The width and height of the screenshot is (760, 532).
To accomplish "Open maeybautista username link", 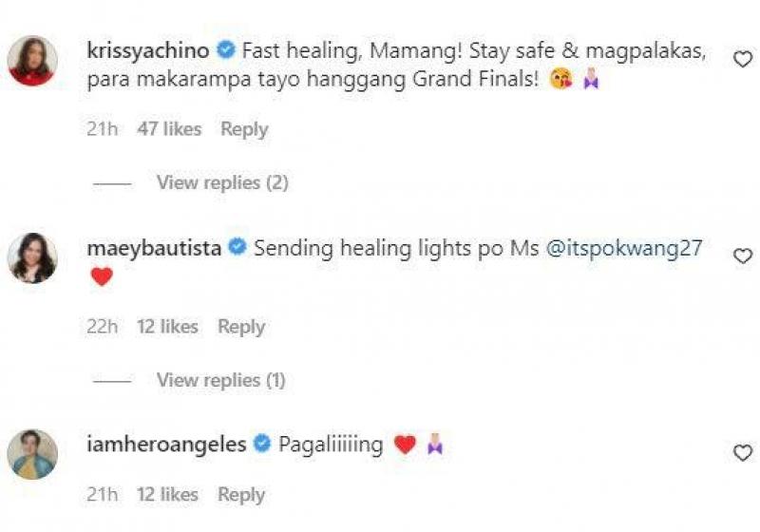I will click(154, 248).
